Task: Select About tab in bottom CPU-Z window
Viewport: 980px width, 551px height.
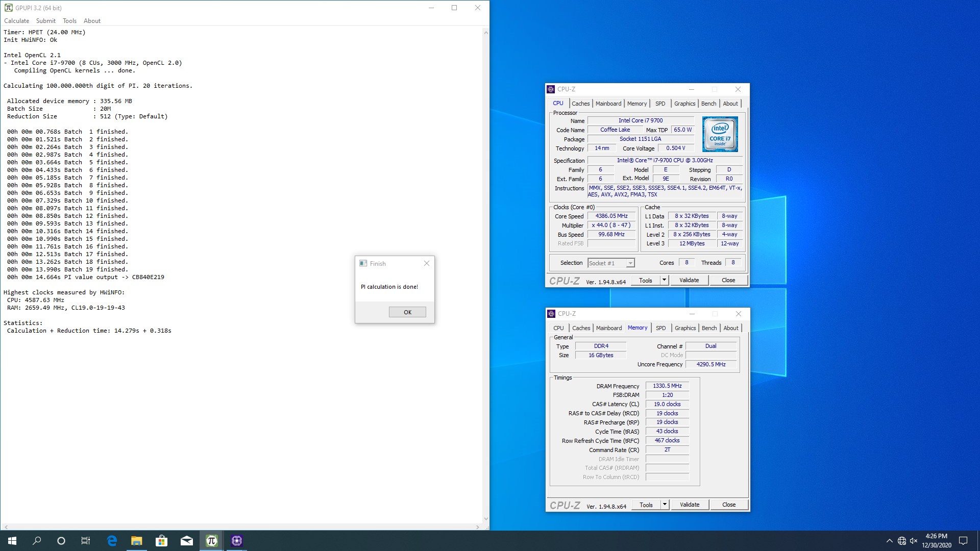Action: point(730,328)
